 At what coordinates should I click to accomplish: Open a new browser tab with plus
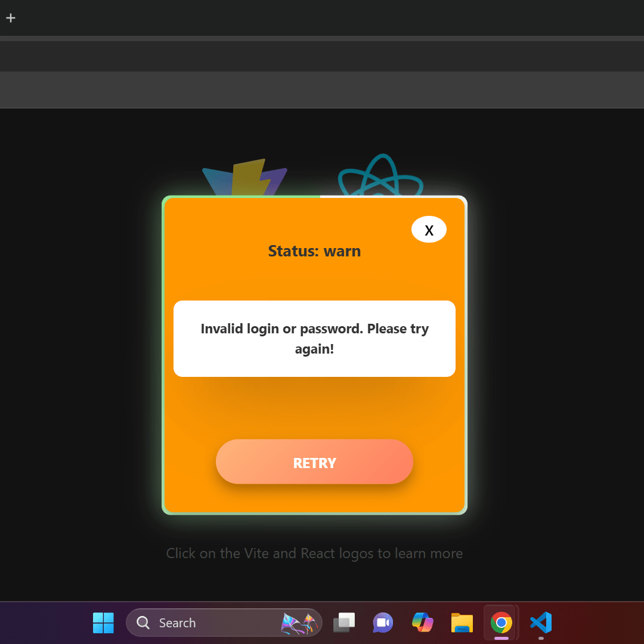tap(10, 18)
